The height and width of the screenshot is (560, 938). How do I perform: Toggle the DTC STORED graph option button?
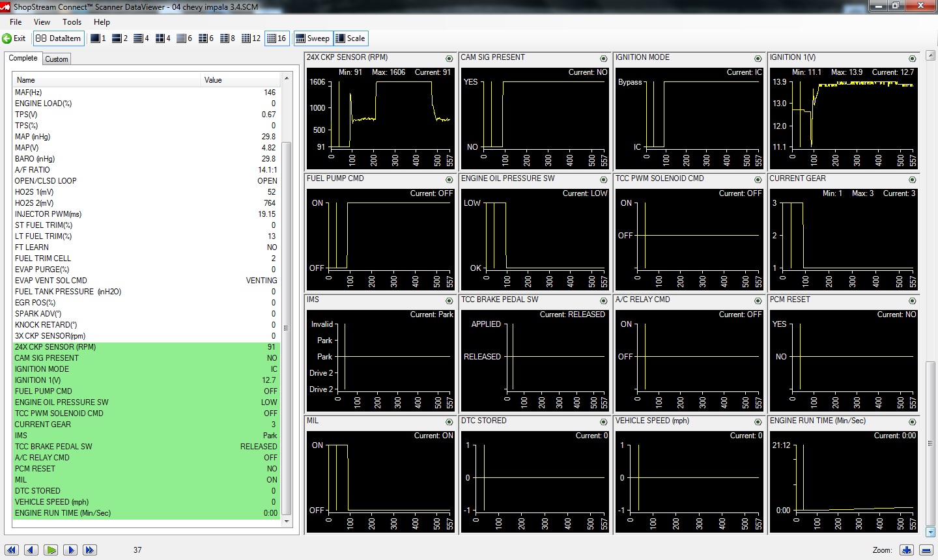604,422
